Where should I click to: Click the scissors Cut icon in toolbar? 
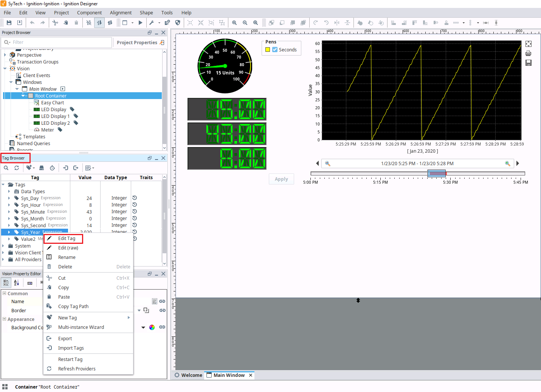55,23
